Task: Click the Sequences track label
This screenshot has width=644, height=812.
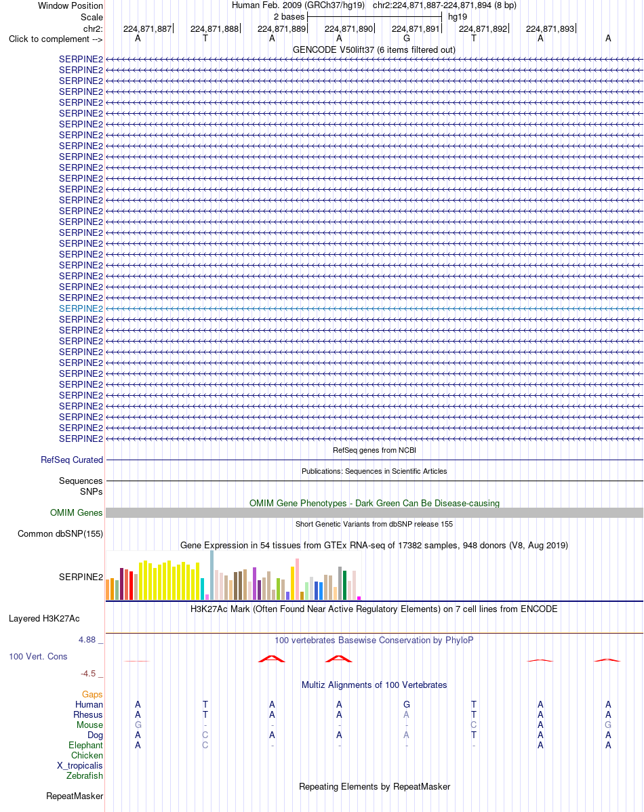Action: [81, 481]
